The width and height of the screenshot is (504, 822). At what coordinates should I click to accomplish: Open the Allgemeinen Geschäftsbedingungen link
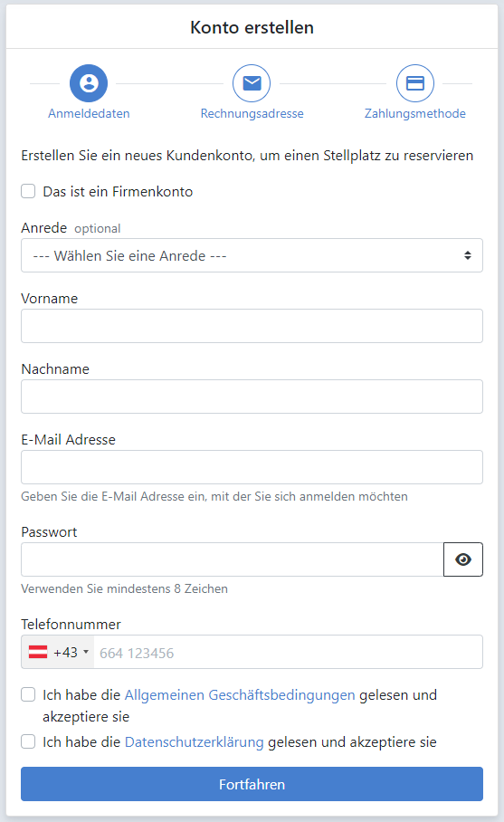click(240, 694)
